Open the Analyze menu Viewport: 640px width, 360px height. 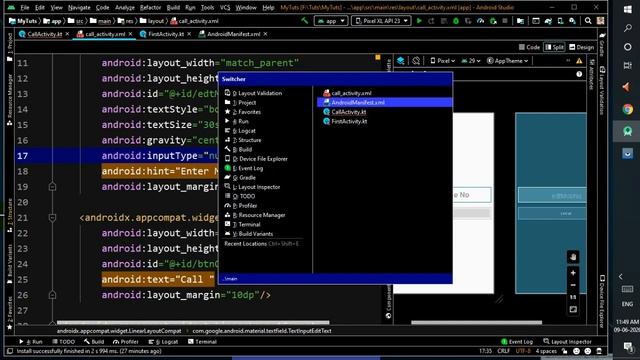124,7
